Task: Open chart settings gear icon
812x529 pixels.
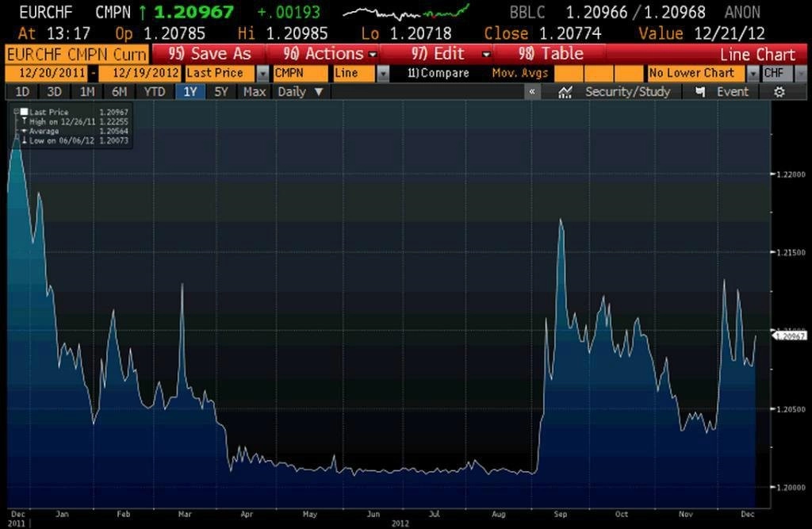Action: 779,92
